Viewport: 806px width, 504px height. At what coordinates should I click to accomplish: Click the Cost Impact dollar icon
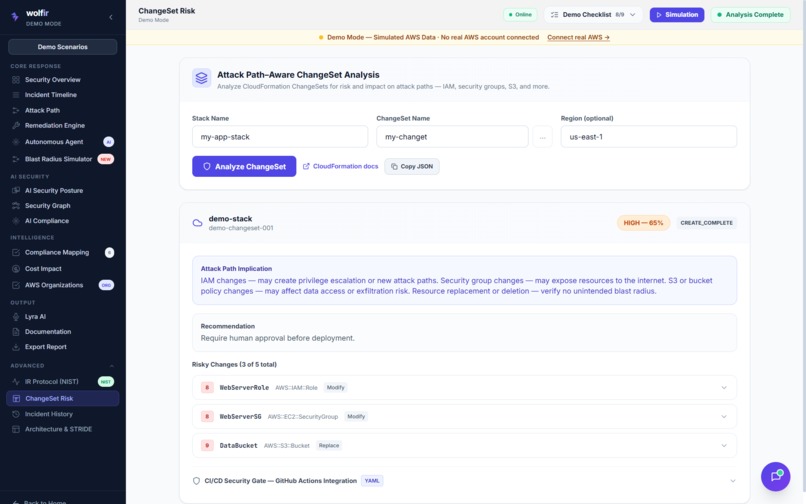16,268
